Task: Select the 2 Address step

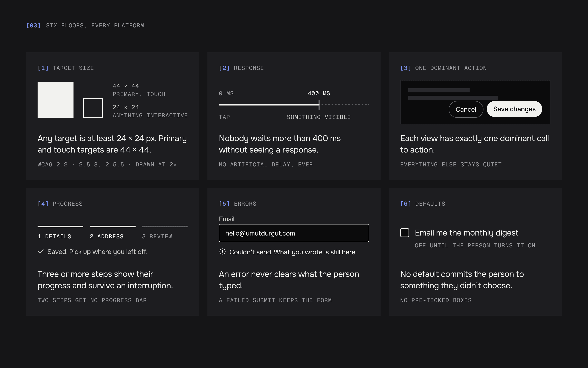Action: (112, 233)
